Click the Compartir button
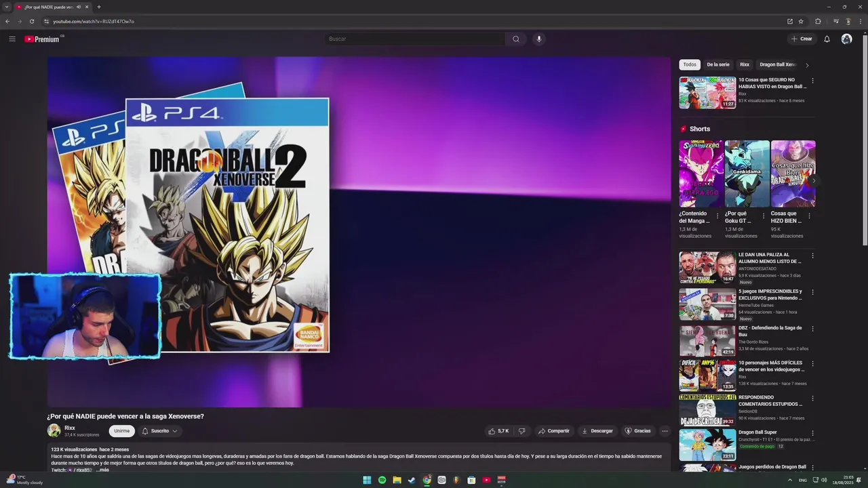Viewport: 868px width, 488px height. pos(554,431)
